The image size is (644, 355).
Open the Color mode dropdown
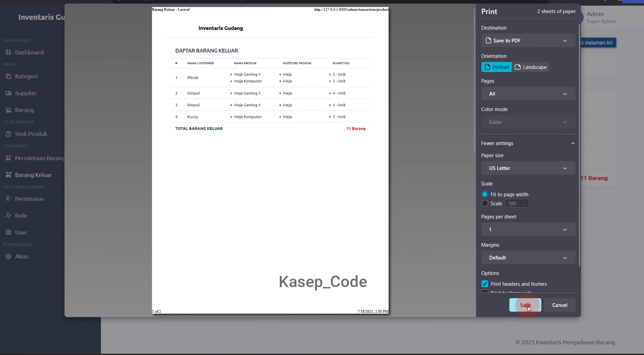click(x=528, y=122)
